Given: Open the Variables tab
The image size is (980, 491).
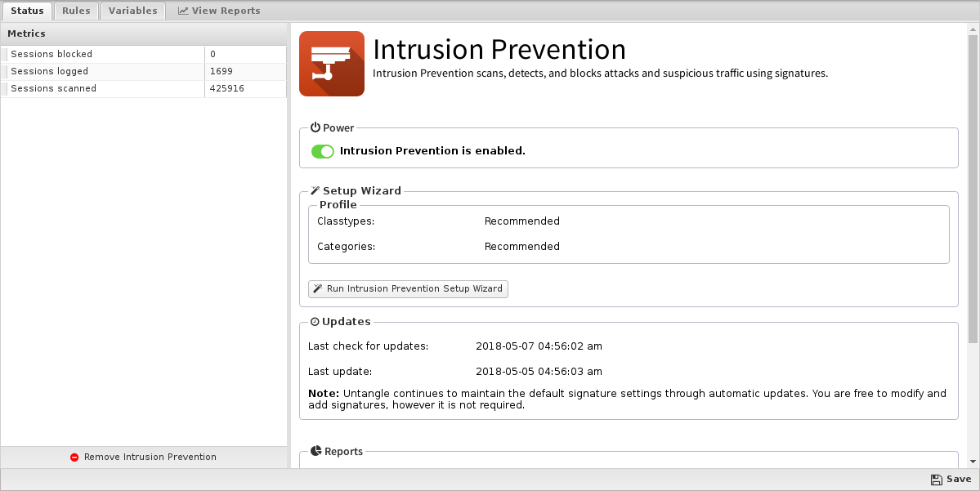Looking at the screenshot, I should coord(133,11).
